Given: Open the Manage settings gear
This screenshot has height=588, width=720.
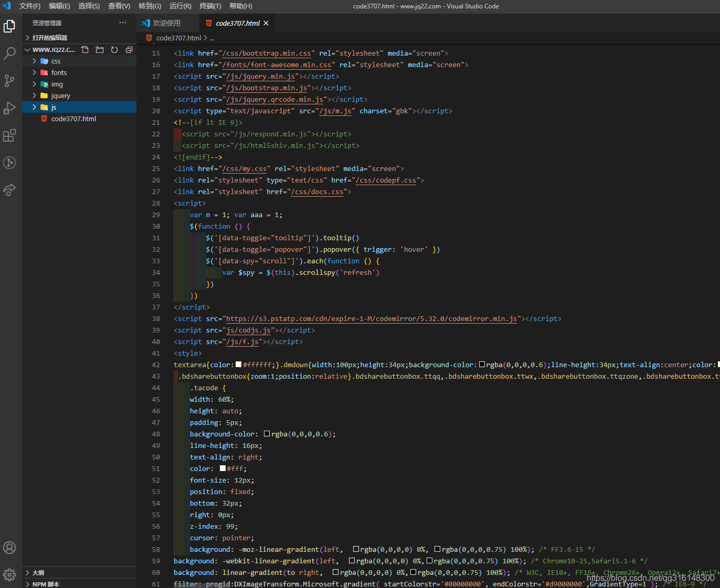Looking at the screenshot, I should click(x=9, y=575).
